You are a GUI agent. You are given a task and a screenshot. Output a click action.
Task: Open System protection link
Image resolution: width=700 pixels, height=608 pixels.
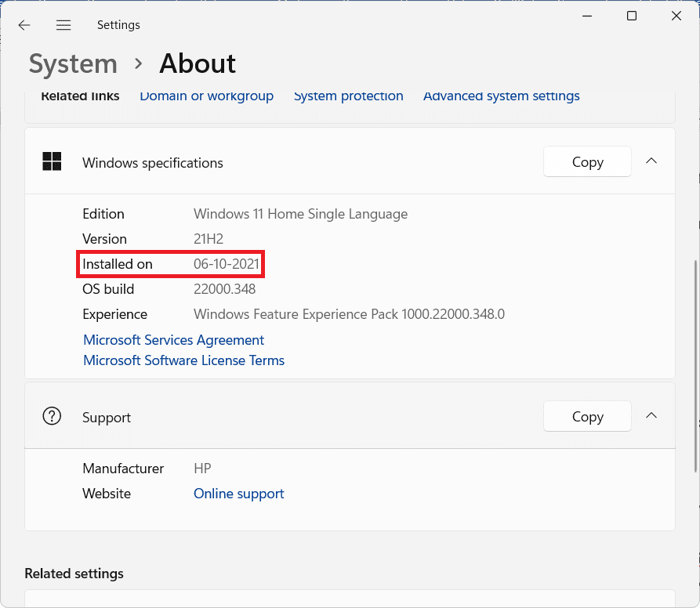point(349,96)
